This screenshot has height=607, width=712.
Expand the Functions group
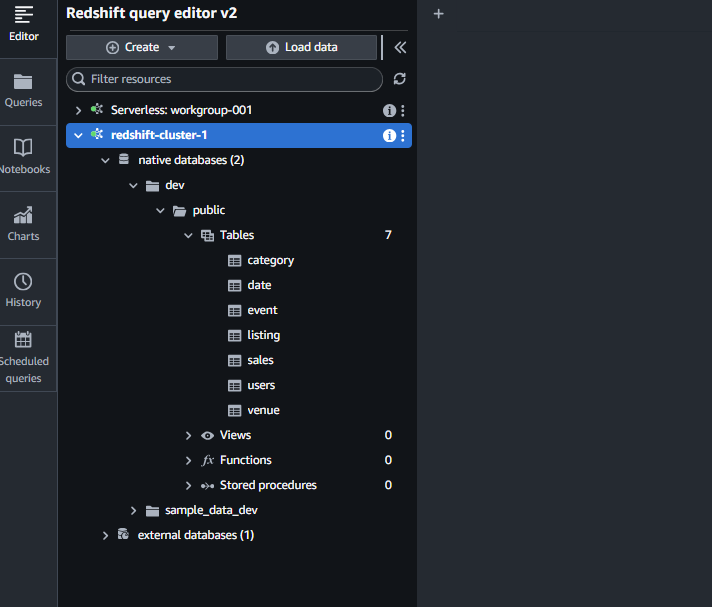pos(188,460)
